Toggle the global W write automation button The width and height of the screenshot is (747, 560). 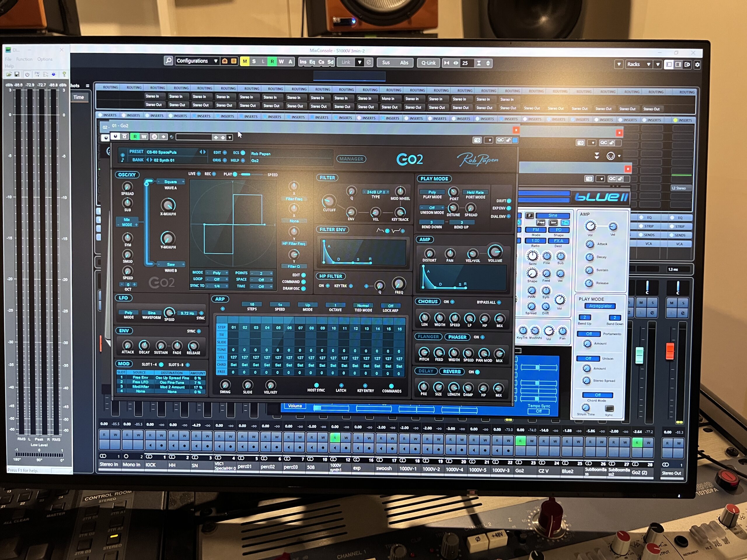pos(281,62)
